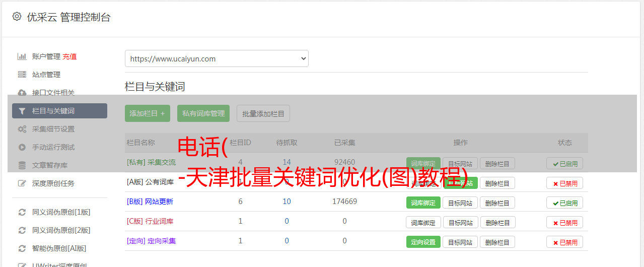Click the gear icon beside 优采云 管理控制台

pos(17,17)
